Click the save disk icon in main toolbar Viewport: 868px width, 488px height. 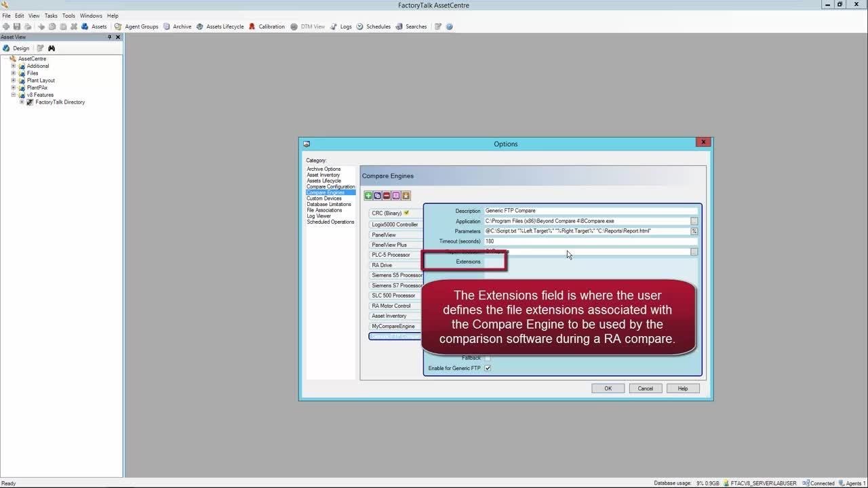(17, 26)
